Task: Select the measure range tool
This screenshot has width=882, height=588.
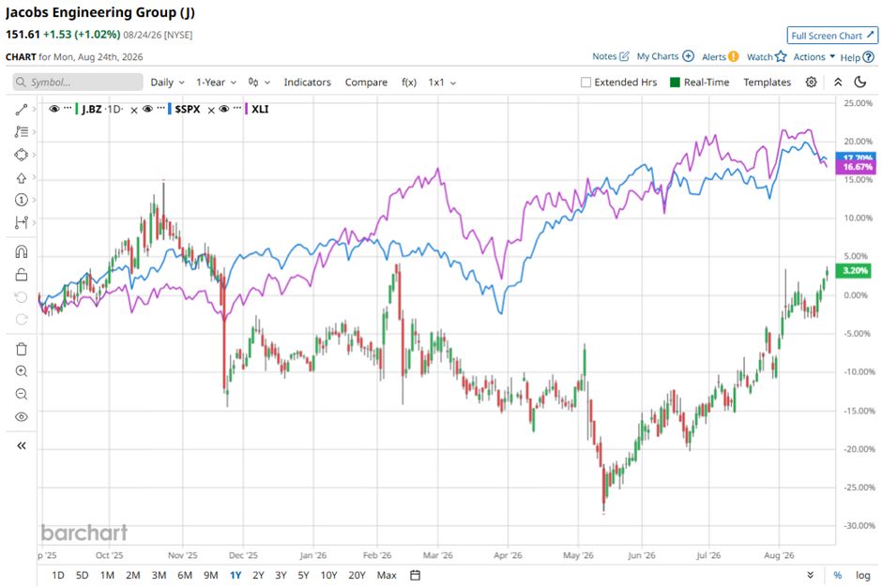Action: (22, 222)
